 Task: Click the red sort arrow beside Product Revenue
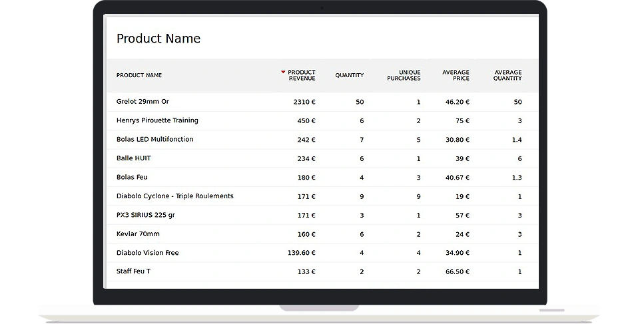(283, 72)
